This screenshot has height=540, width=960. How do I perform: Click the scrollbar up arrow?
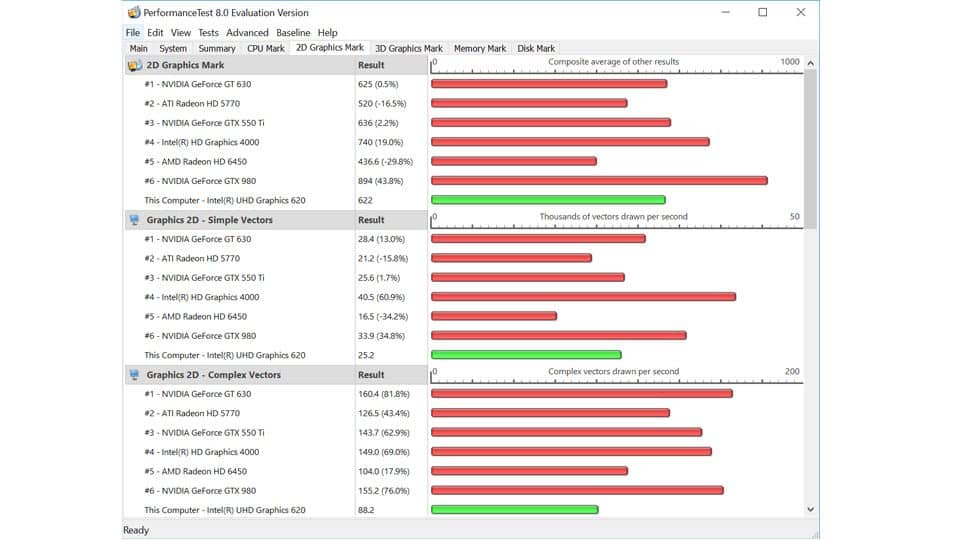[811, 63]
